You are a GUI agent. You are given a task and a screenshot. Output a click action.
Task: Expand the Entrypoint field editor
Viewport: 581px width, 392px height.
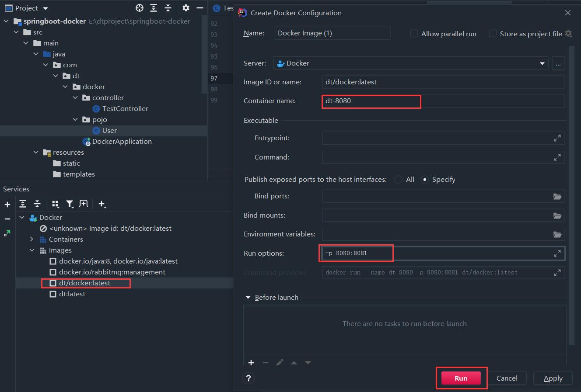[x=557, y=138]
